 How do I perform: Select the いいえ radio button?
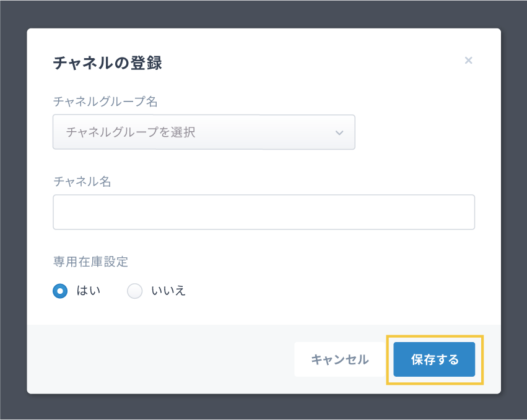pyautogui.click(x=134, y=291)
